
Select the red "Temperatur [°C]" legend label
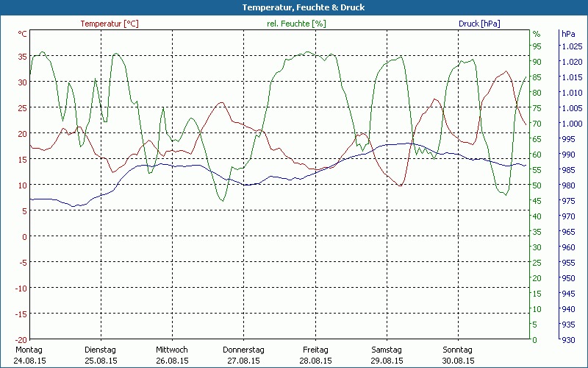point(110,24)
